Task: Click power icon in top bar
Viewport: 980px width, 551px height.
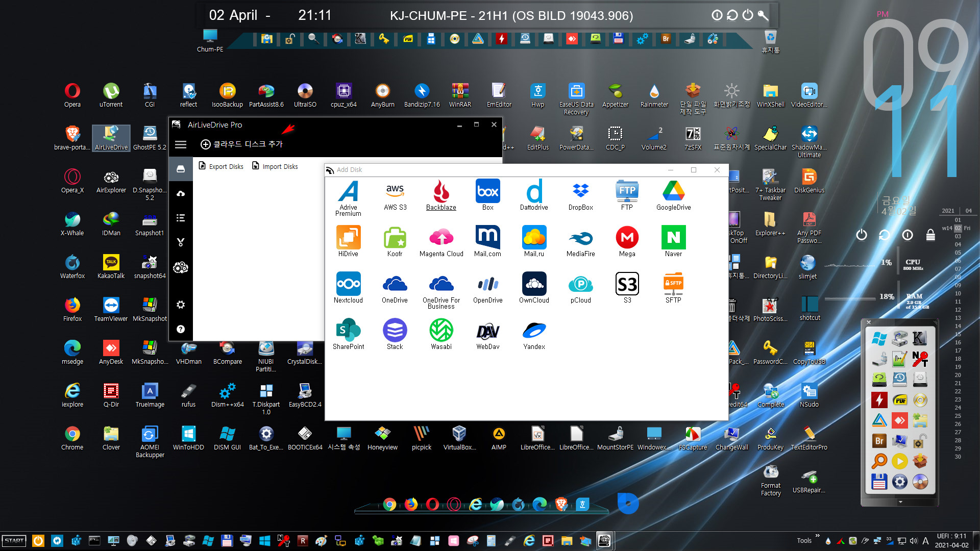Action: coord(747,15)
